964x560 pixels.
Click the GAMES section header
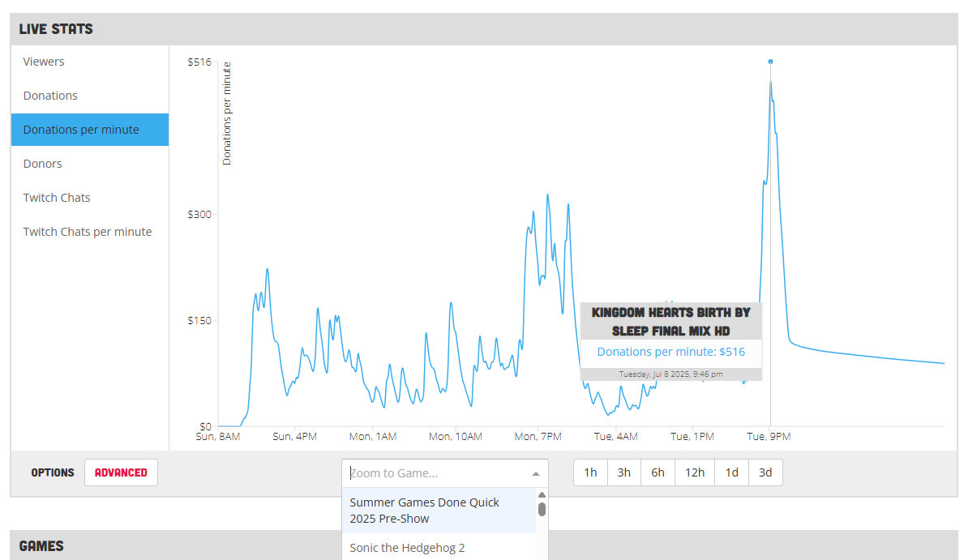tap(41, 546)
